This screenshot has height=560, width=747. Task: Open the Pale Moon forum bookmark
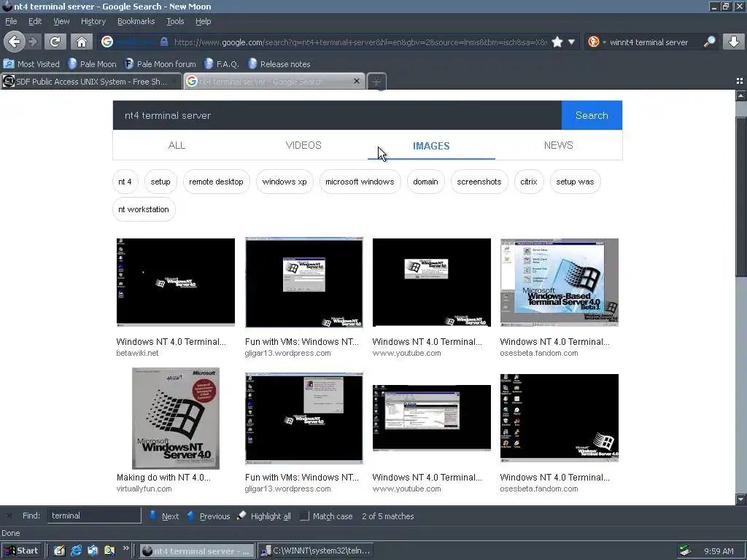[160, 64]
